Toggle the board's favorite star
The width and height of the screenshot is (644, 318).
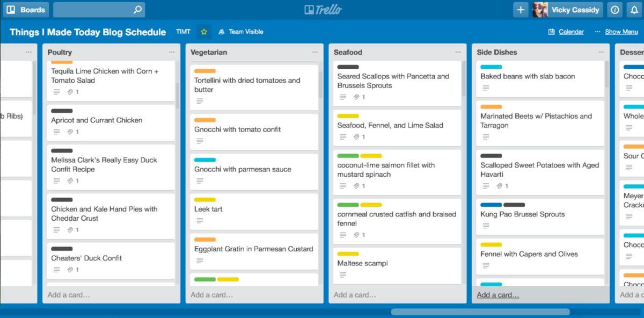pos(203,32)
